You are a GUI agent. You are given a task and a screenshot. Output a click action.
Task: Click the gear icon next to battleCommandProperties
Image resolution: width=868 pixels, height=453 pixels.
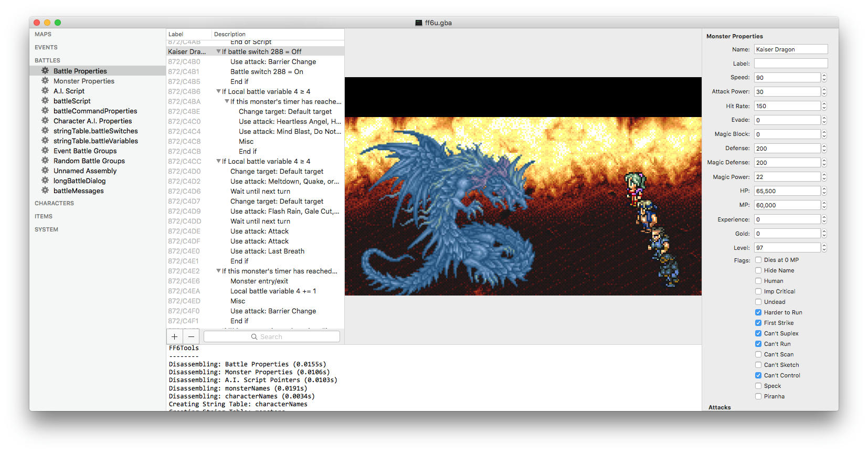[45, 110]
